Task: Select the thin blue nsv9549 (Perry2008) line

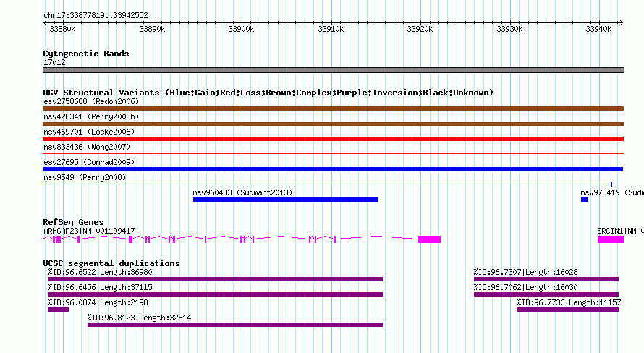Action: 327,184
